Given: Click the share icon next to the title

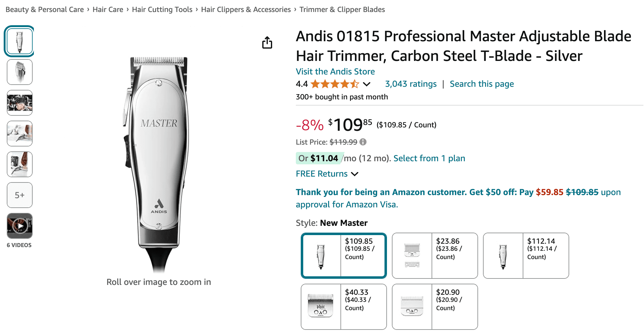Looking at the screenshot, I should click(x=267, y=43).
